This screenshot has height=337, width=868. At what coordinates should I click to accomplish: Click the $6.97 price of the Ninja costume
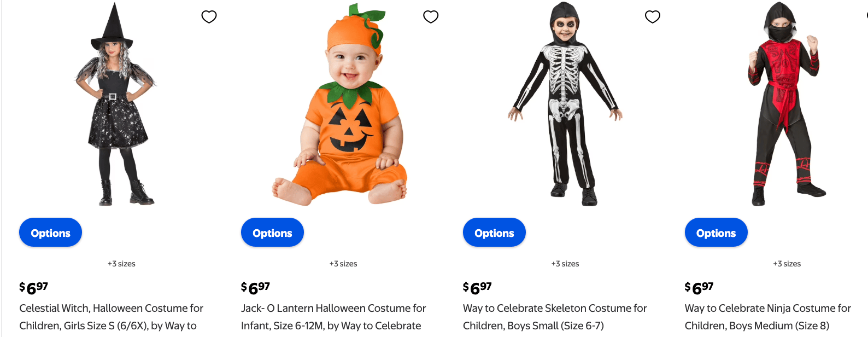(699, 287)
